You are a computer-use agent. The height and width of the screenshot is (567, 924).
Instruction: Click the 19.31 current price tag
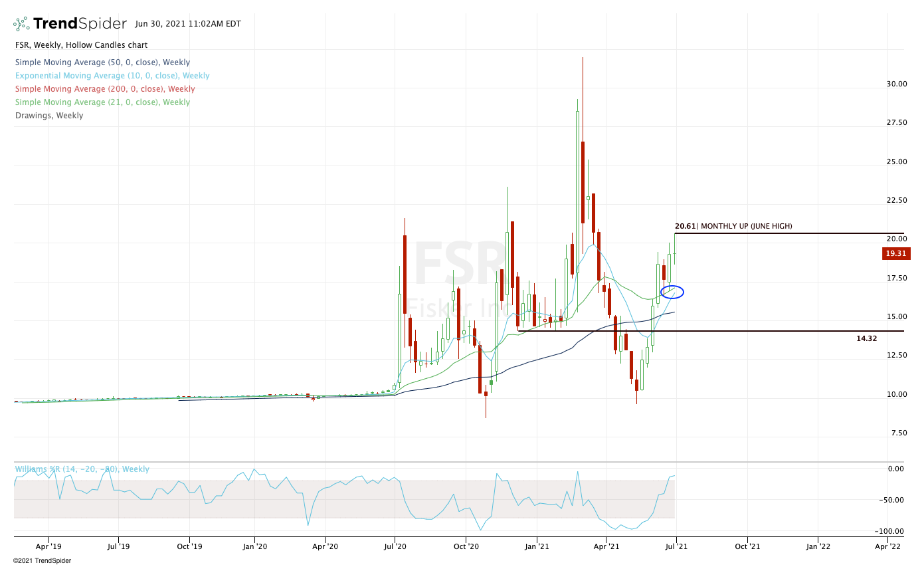[895, 253]
